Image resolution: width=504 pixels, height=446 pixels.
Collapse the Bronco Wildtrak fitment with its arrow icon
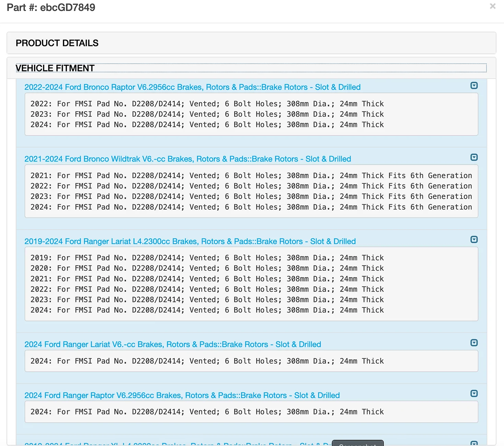(x=474, y=157)
